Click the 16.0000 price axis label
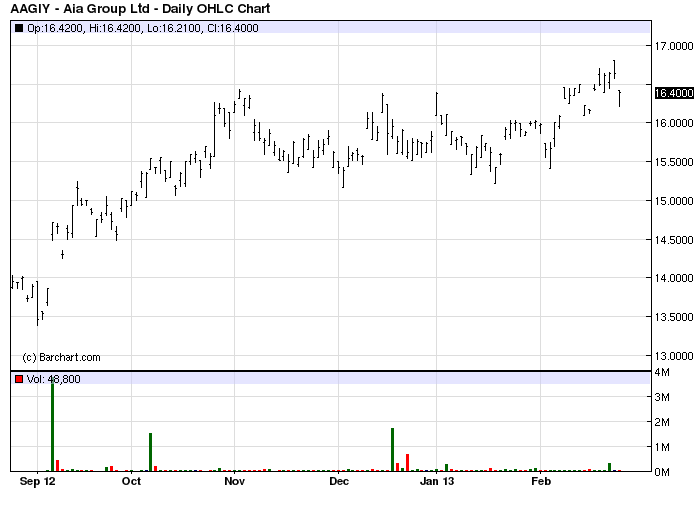This screenshot has width=700, height=512. coord(674,123)
